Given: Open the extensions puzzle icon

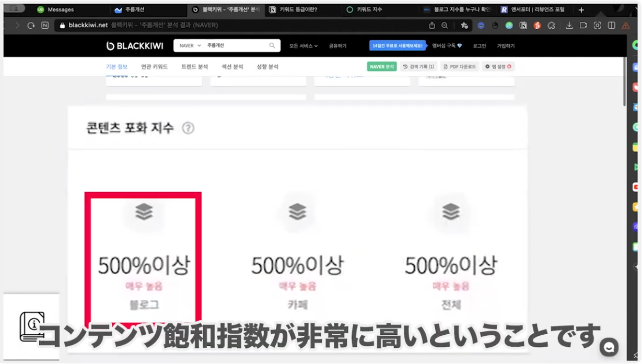Looking at the screenshot, I should (551, 26).
